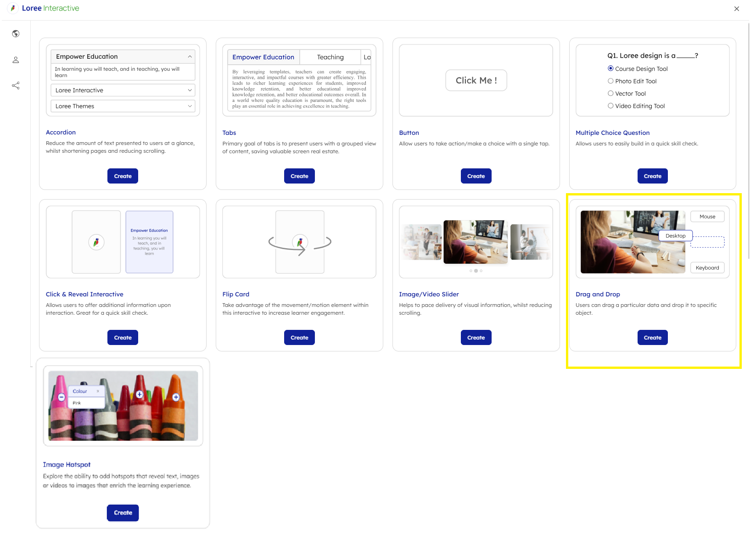The height and width of the screenshot is (540, 756).
Task: Select the Photo Edit Tool radio option
Action: click(610, 81)
